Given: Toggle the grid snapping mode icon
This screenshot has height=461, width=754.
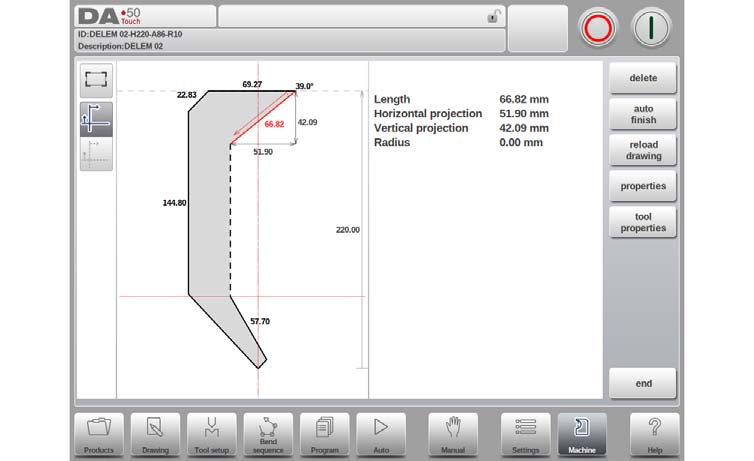Looking at the screenshot, I should coord(96,154).
